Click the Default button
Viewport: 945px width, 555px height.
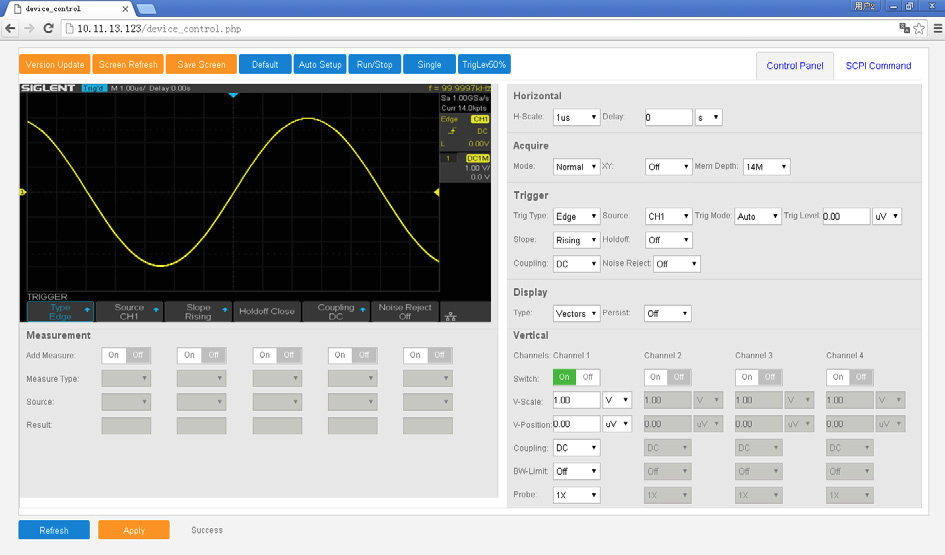(x=265, y=64)
